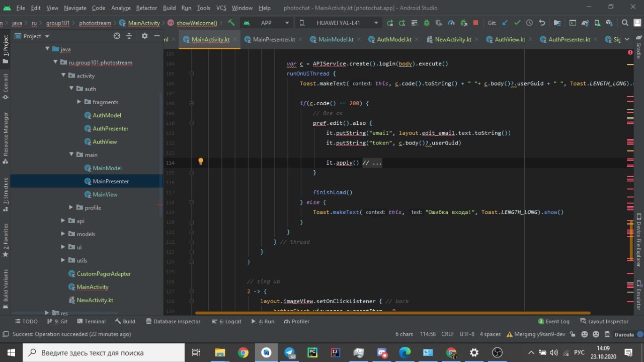The height and width of the screenshot is (362, 644).
Task: Open the Logcat tool window
Action: click(226, 321)
